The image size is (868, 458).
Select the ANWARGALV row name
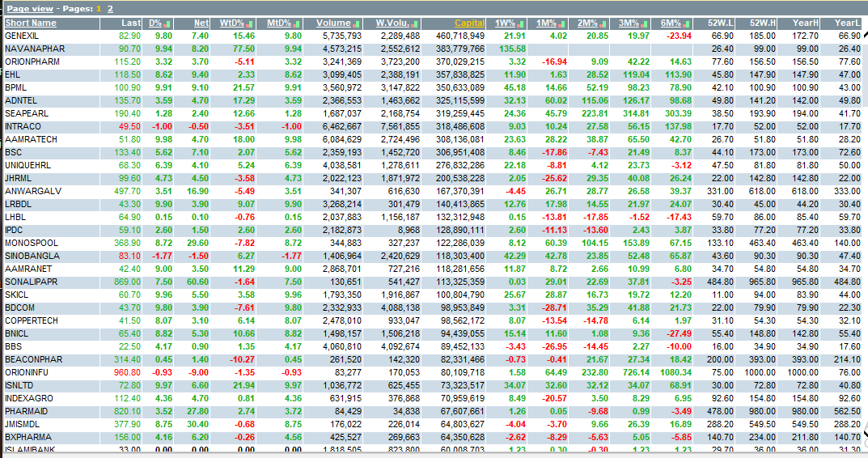tap(33, 191)
